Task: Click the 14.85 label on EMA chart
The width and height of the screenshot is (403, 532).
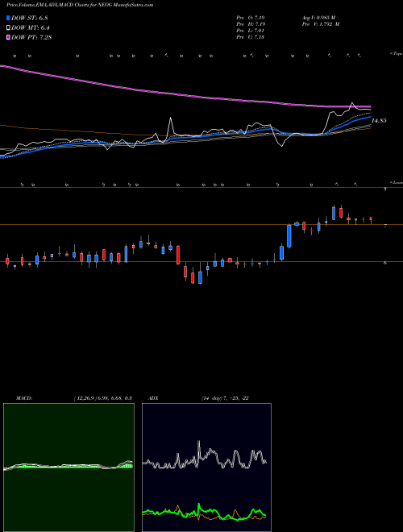Action: coord(379,120)
